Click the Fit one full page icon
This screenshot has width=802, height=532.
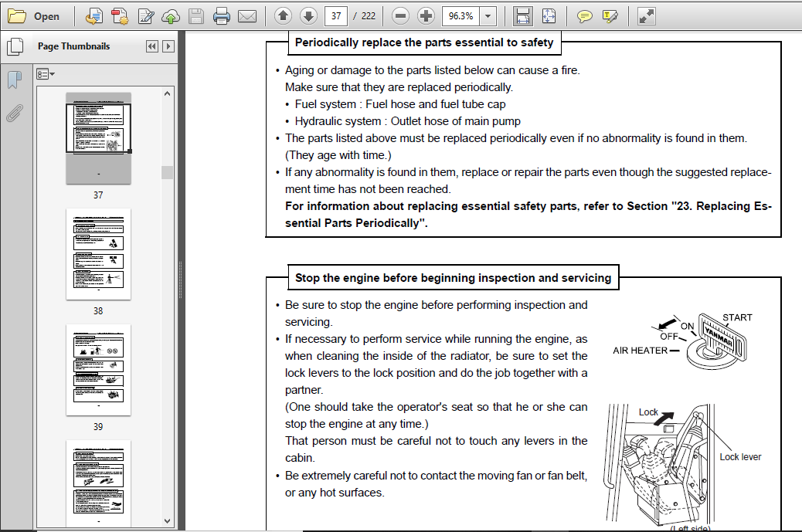pyautogui.click(x=549, y=16)
